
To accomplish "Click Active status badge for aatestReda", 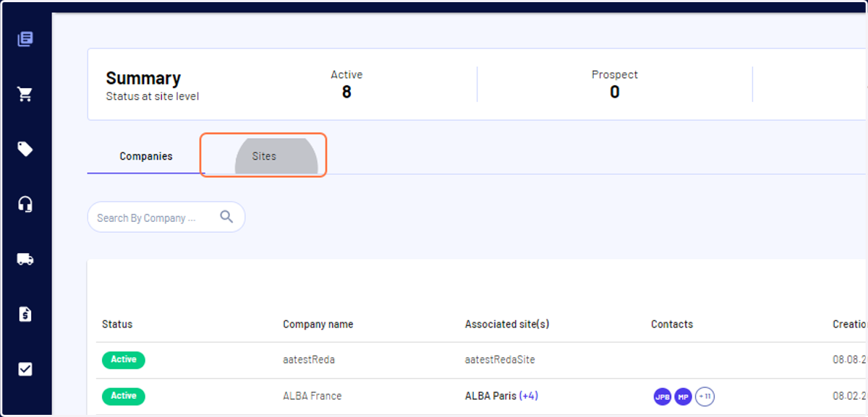I will [x=124, y=360].
